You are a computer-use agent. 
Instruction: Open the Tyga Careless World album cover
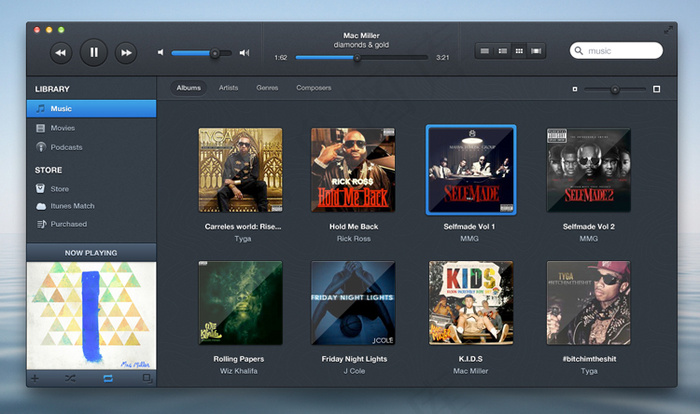click(241, 170)
